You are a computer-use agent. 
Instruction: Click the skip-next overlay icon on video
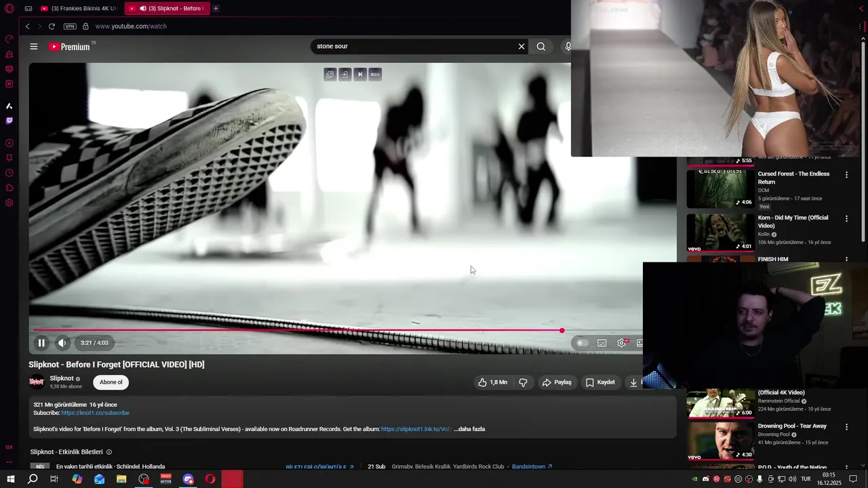pyautogui.click(x=360, y=75)
